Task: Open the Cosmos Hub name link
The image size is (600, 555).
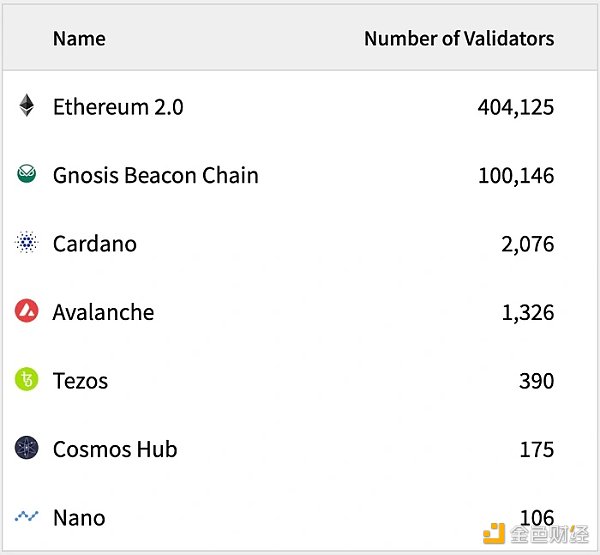Action: [x=115, y=449]
